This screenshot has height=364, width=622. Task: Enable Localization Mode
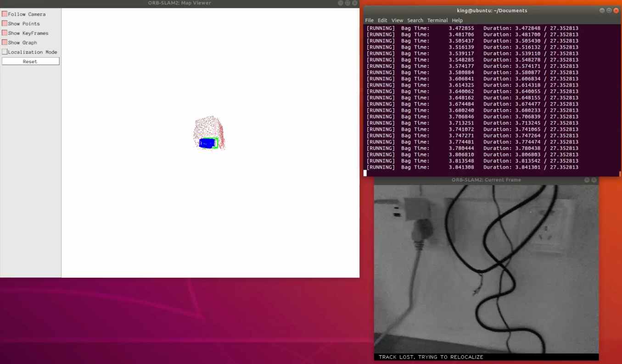click(5, 52)
